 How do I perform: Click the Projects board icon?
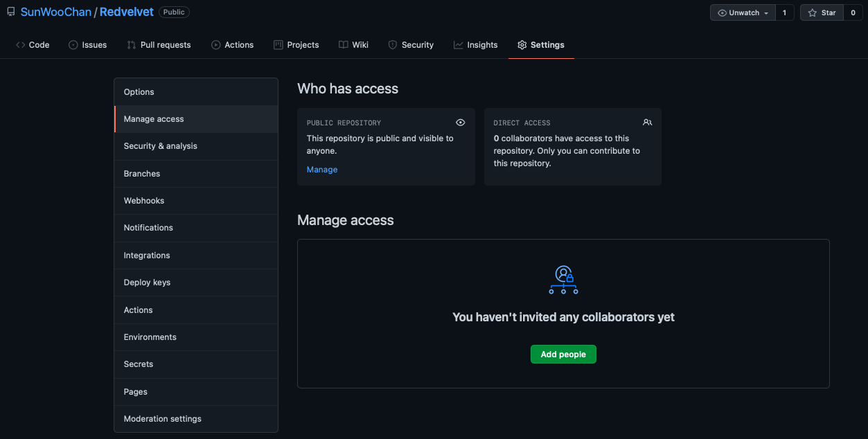tap(278, 45)
